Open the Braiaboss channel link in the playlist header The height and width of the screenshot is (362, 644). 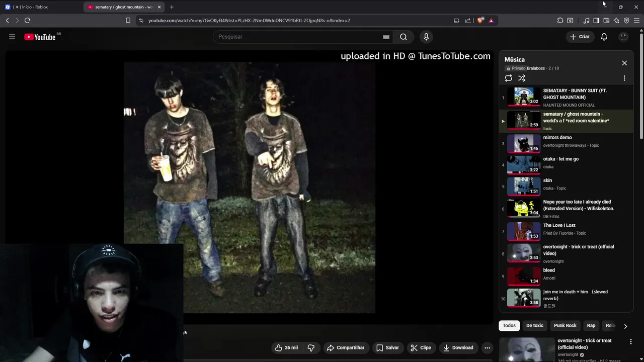pyautogui.click(x=536, y=68)
